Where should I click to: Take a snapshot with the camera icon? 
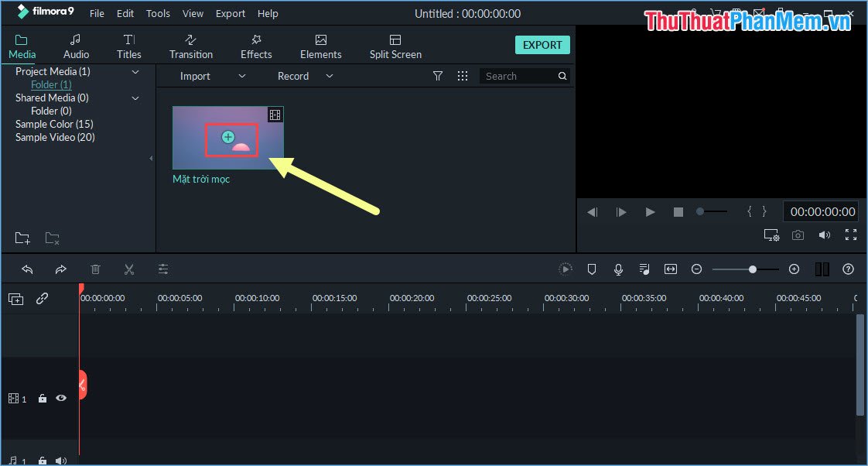798,235
